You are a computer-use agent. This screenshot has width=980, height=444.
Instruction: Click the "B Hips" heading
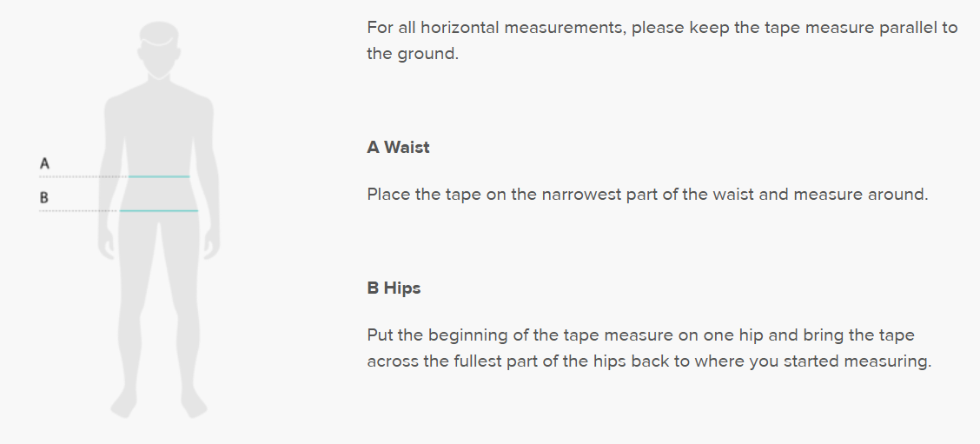(x=394, y=288)
